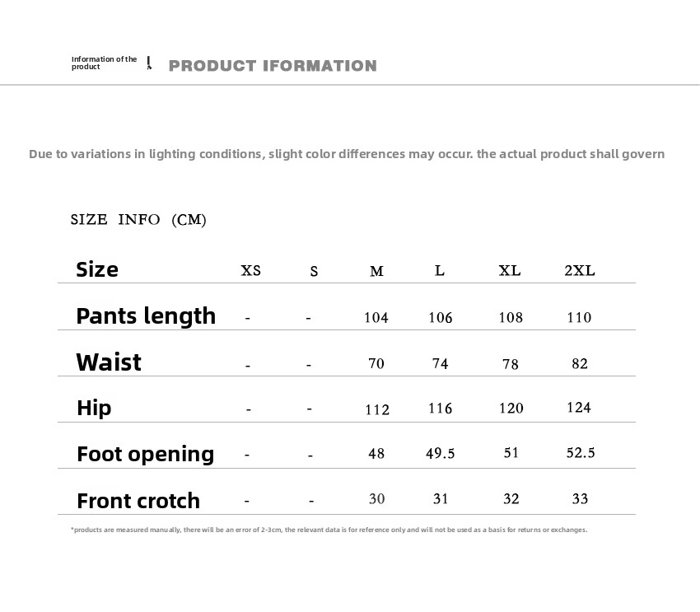The height and width of the screenshot is (612, 700).
Task: Click the hip value 116
Action: 441,409
